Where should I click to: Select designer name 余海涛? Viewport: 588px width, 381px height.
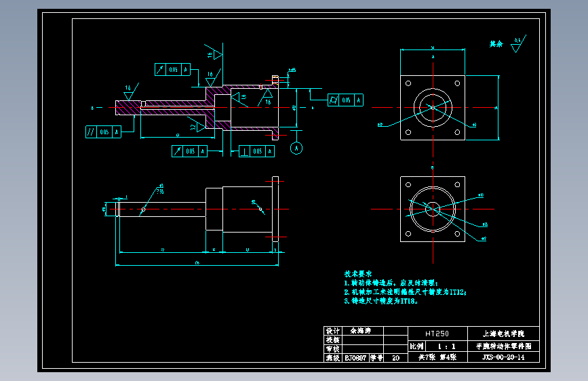click(361, 331)
